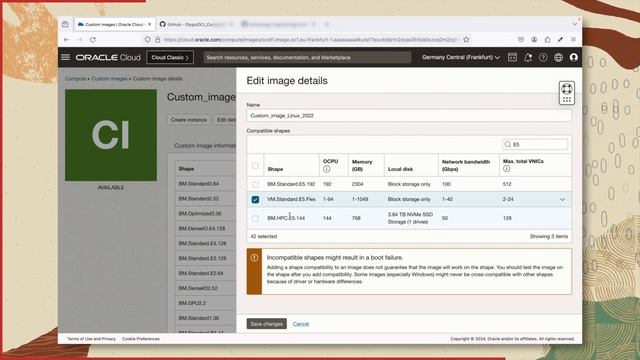Click the Shape column header

click(x=276, y=169)
